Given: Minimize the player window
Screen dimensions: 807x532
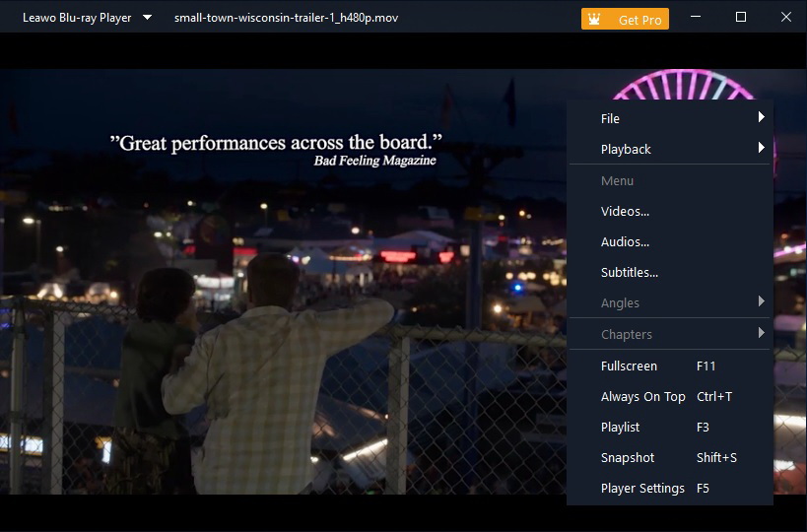Looking at the screenshot, I should click(x=696, y=18).
